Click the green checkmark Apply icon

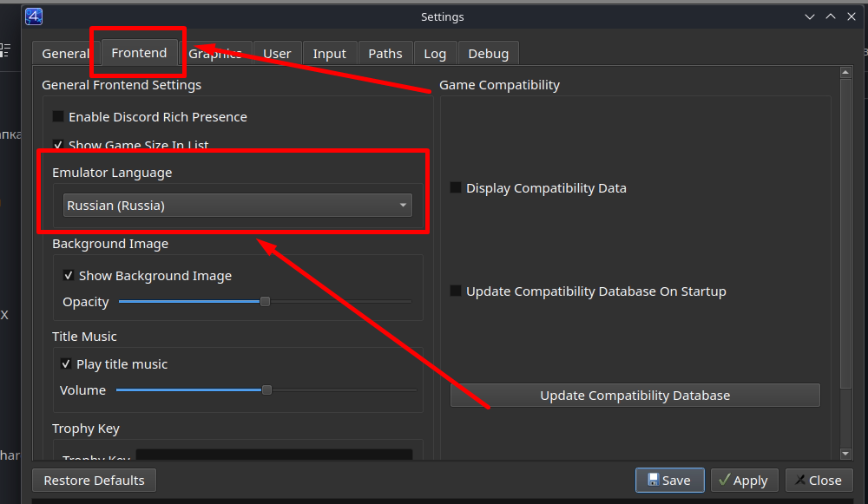[x=724, y=480]
